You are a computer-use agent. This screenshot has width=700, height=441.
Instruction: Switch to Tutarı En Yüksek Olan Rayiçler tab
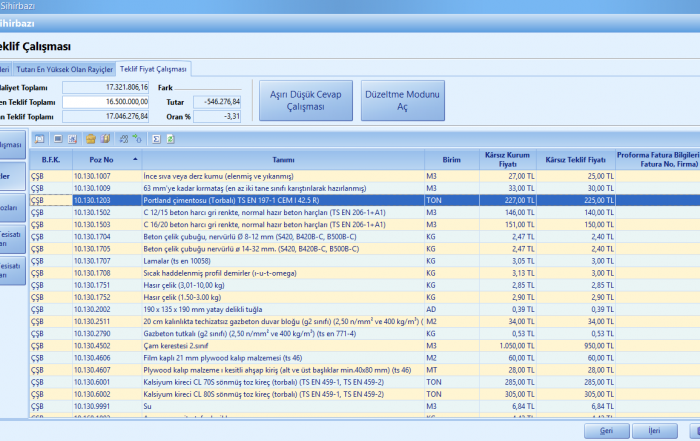pos(63,68)
